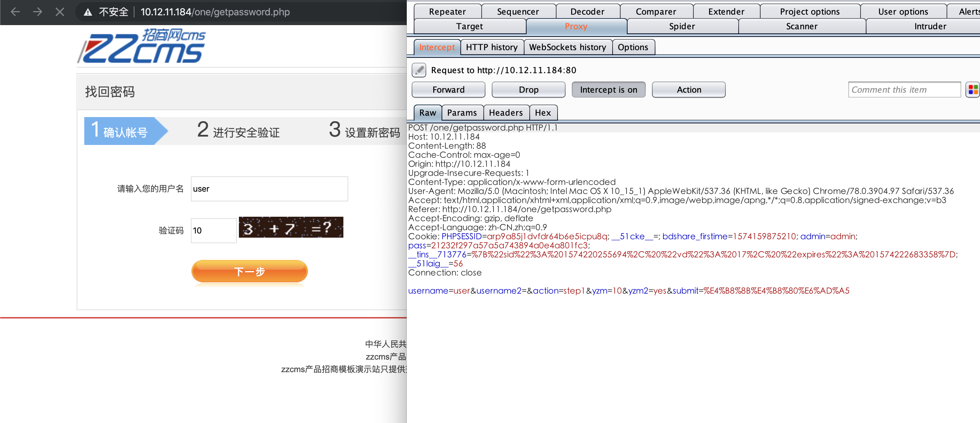Forward the intercepted request
This screenshot has height=423, width=980.
448,90
